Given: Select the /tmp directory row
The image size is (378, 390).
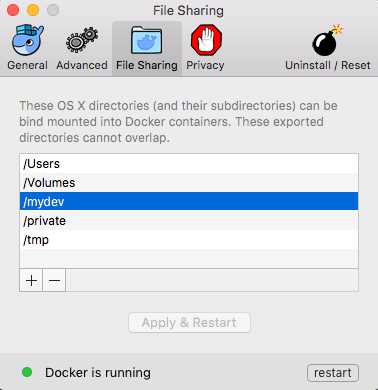Looking at the screenshot, I should 189,239.
